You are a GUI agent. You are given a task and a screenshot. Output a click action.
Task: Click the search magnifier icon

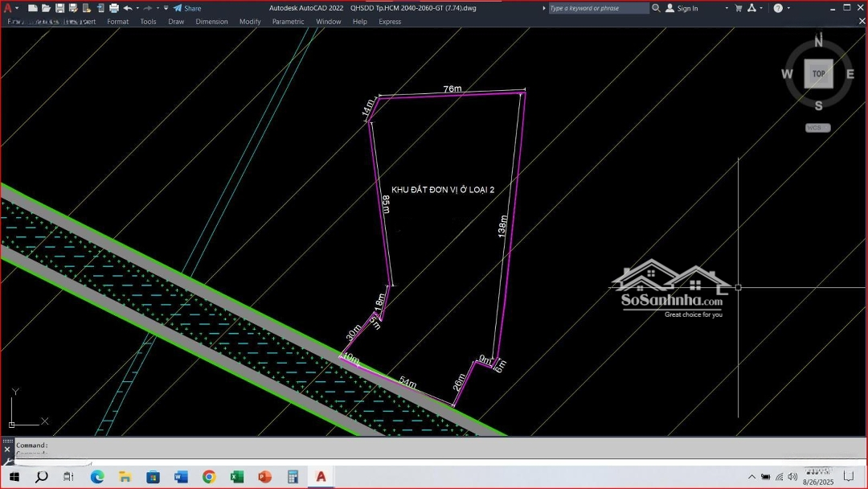[x=656, y=8]
